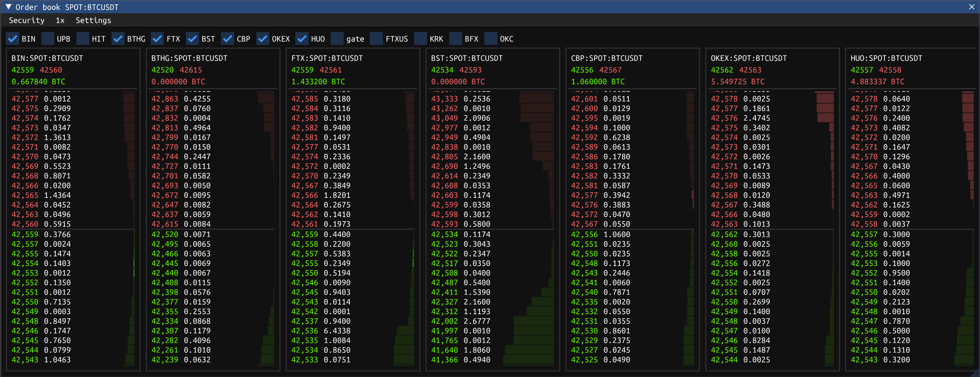Select OKEX ask row 42,576 2.4745
The width and height of the screenshot is (980, 377).
pyautogui.click(x=772, y=118)
